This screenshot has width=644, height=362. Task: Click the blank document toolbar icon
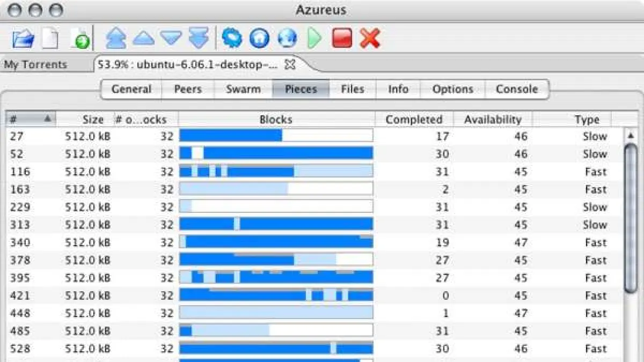point(50,39)
